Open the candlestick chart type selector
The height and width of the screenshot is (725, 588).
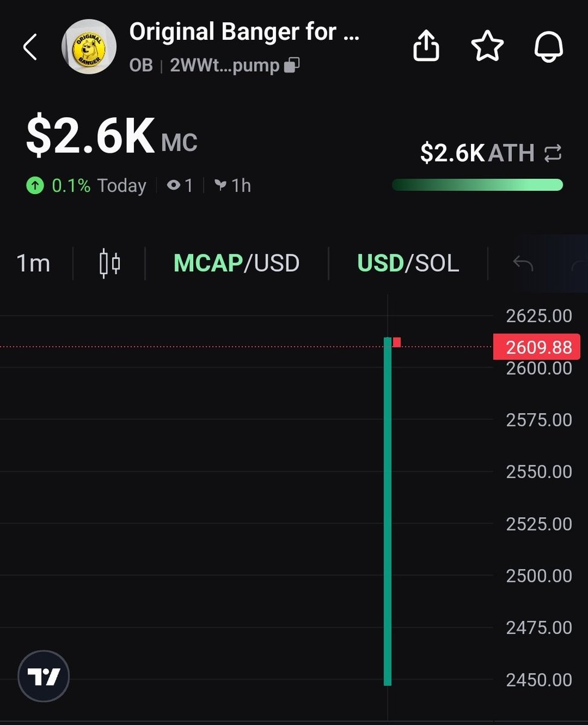tap(109, 263)
